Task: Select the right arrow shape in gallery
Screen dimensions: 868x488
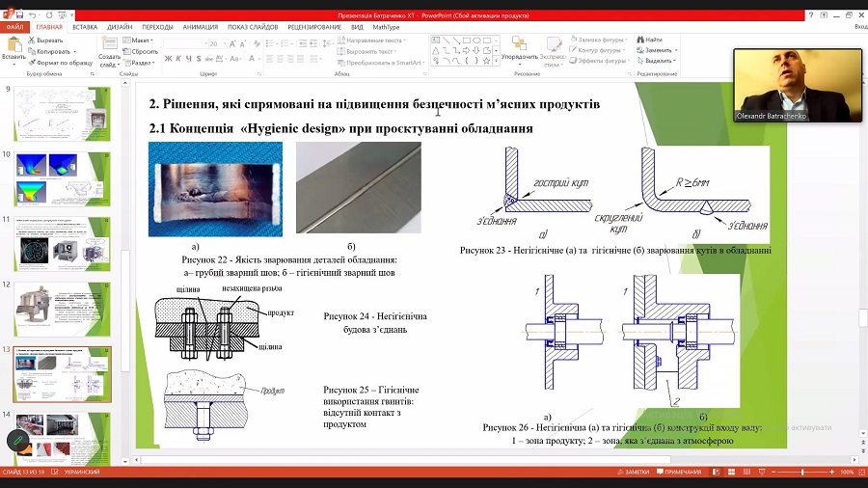Action: click(x=466, y=50)
